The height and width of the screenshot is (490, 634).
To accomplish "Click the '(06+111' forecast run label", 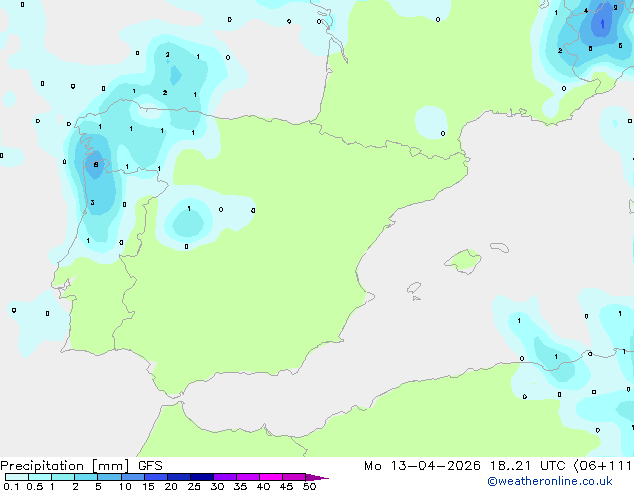I will 603,466.
